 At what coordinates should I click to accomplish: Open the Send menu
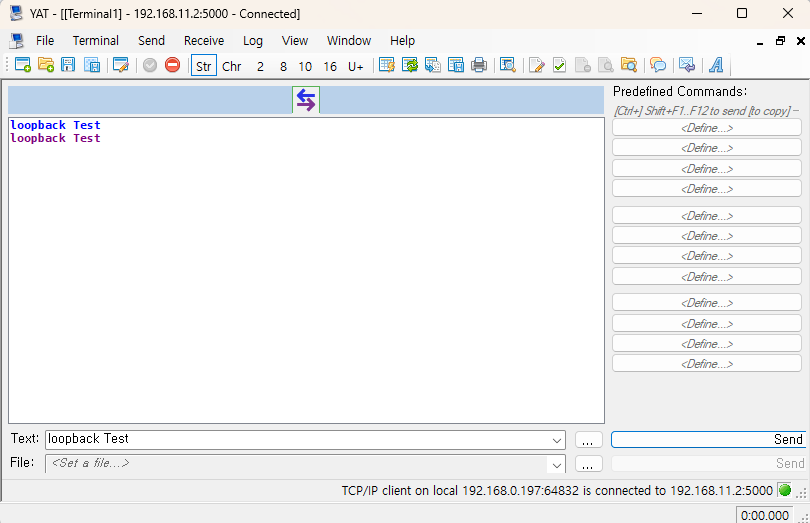click(x=151, y=40)
